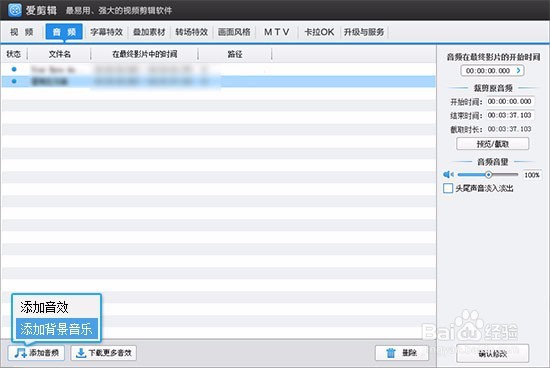The image size is (550, 368).
Task: Click the 截取时长 value 00:03:37.103
Action: click(510, 129)
